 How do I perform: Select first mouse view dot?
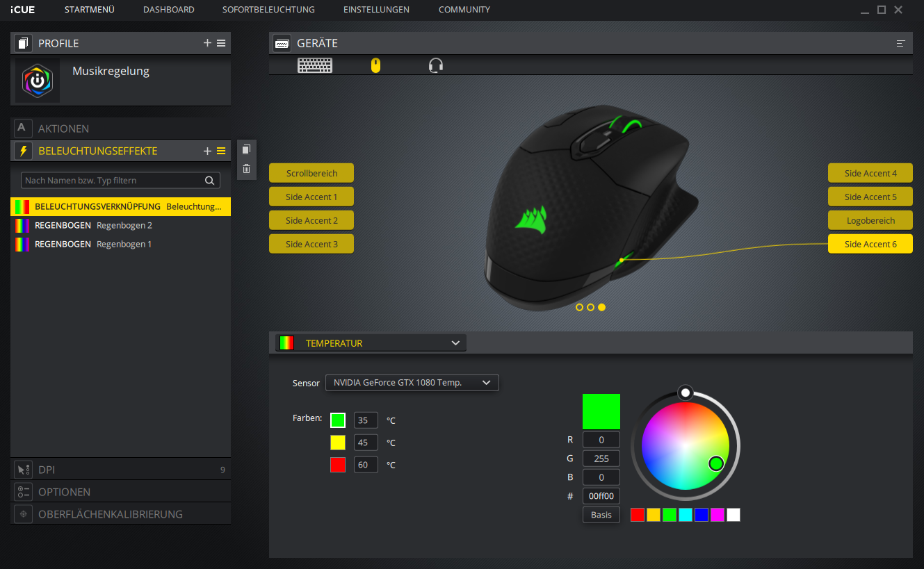coord(579,306)
